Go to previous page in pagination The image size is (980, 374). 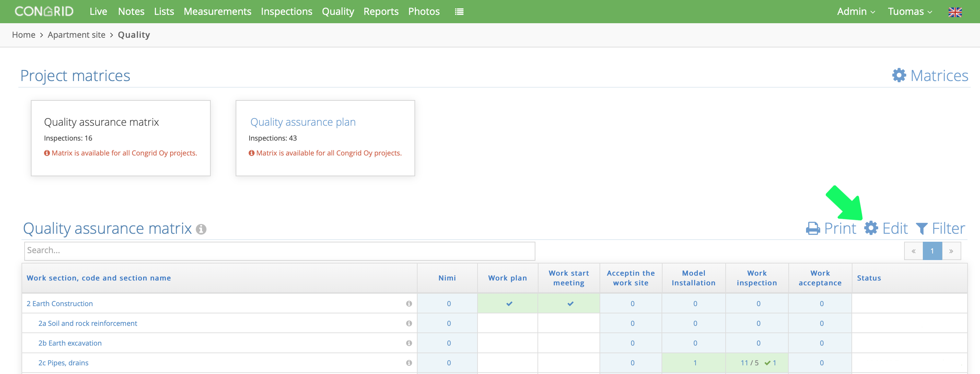[913, 251]
